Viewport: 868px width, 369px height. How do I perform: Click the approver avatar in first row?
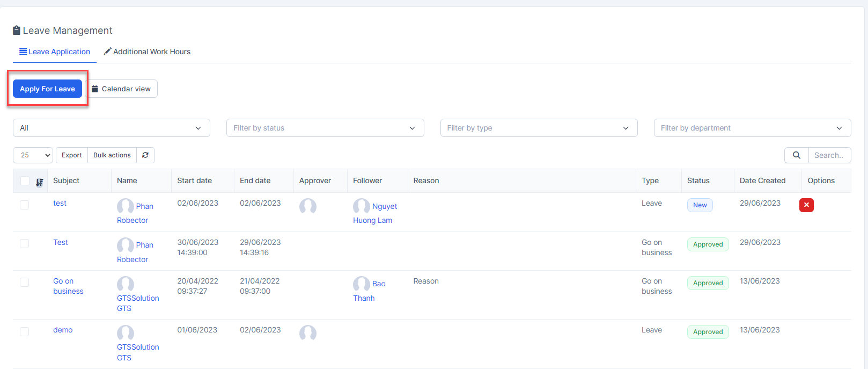[x=308, y=206]
